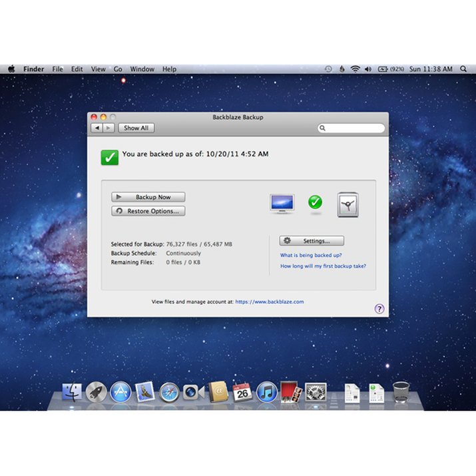The image size is (476, 476).
Task: Open Finder from the dock
Action: 72,392
